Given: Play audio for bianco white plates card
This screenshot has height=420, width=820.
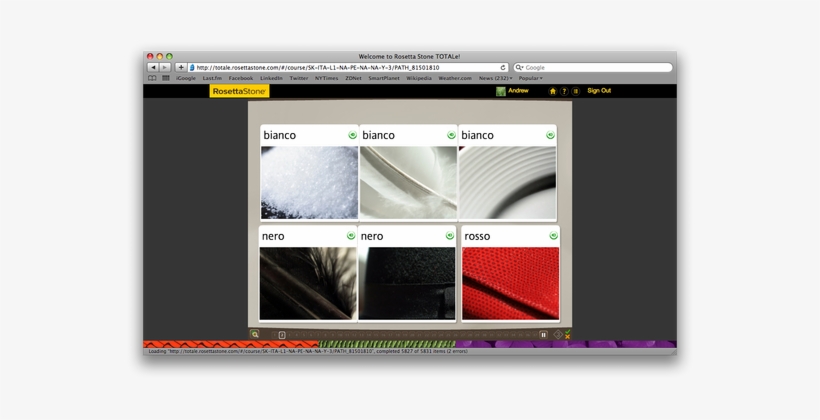Looking at the screenshot, I should 550,135.
